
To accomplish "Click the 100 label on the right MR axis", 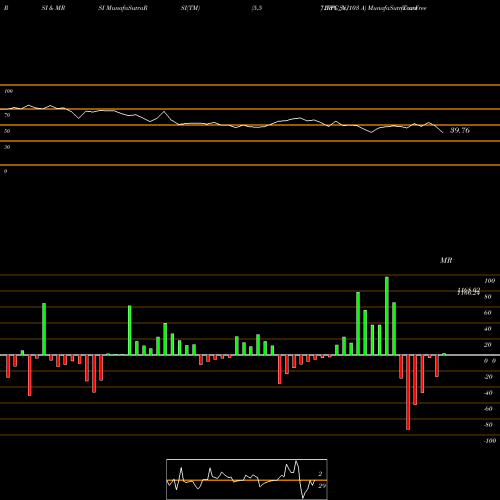I will click(x=489, y=281).
